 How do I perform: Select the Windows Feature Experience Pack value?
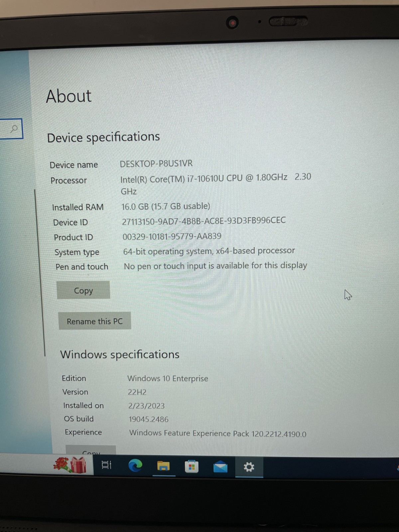(218, 433)
